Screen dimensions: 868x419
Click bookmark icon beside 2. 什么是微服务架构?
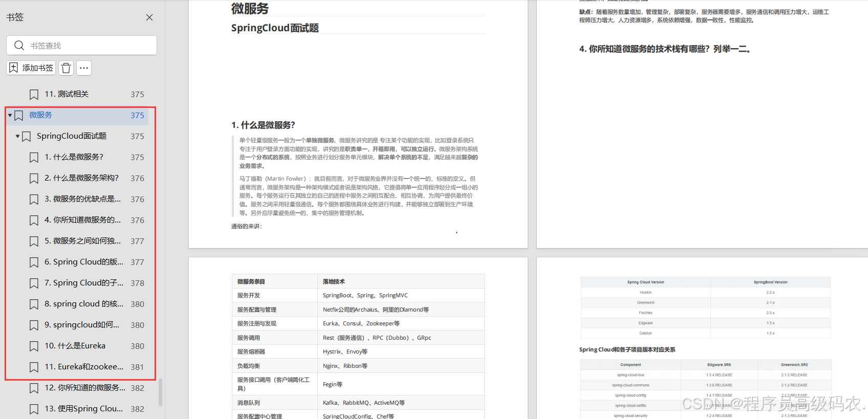pyautogui.click(x=34, y=179)
